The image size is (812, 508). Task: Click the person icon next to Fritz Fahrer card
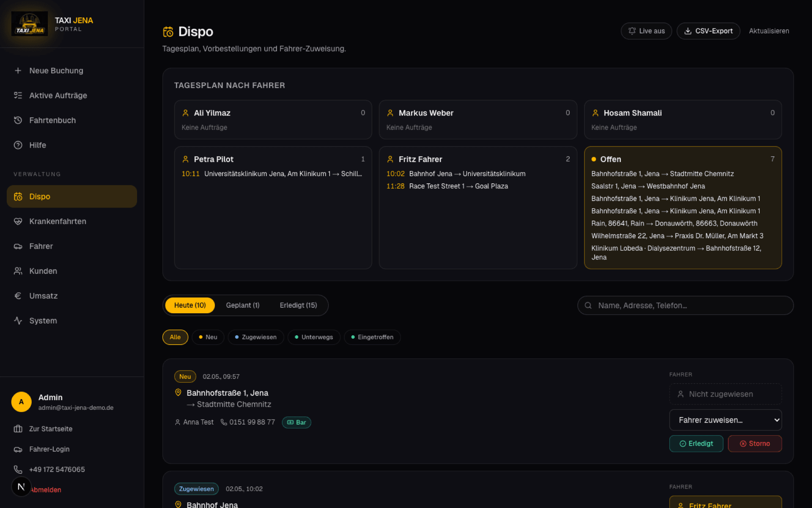[x=390, y=159]
